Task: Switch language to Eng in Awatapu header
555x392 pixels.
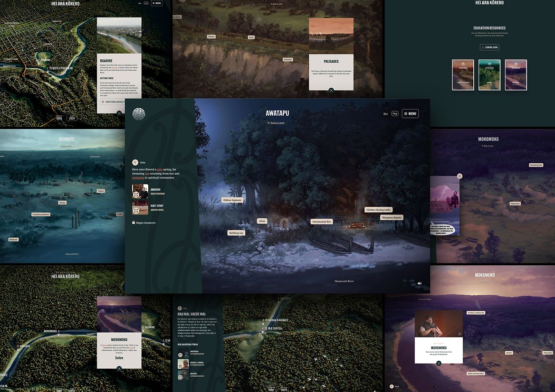Action: point(394,114)
